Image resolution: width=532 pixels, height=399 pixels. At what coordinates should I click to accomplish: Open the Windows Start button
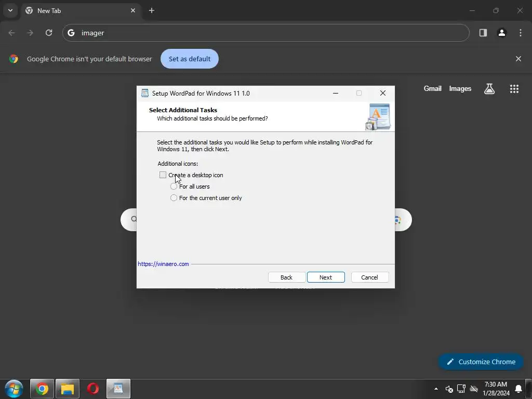(x=14, y=389)
